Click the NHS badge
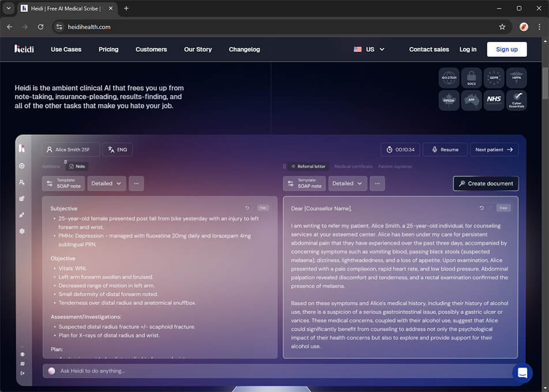549x392 pixels. (x=494, y=100)
